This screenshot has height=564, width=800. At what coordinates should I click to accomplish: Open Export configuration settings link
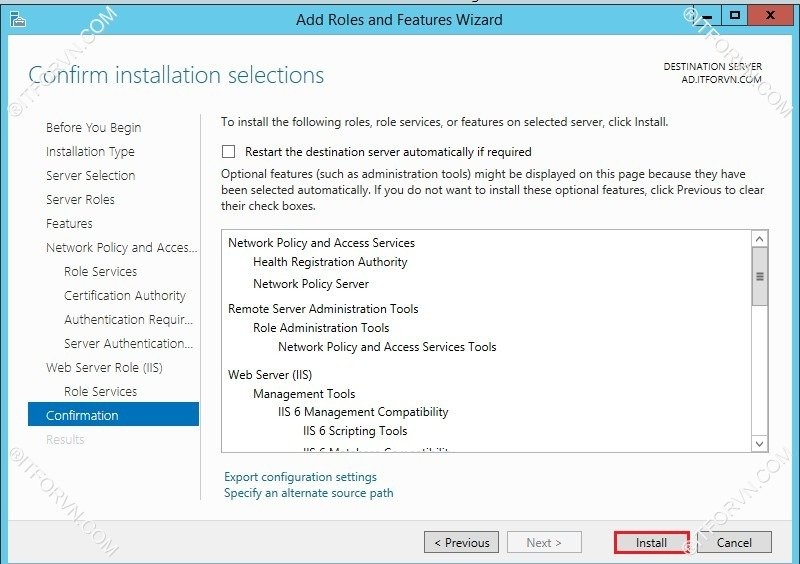click(300, 477)
